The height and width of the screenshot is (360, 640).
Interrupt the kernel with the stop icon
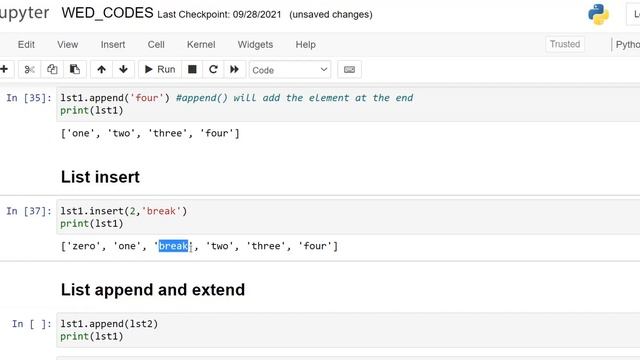(192, 69)
